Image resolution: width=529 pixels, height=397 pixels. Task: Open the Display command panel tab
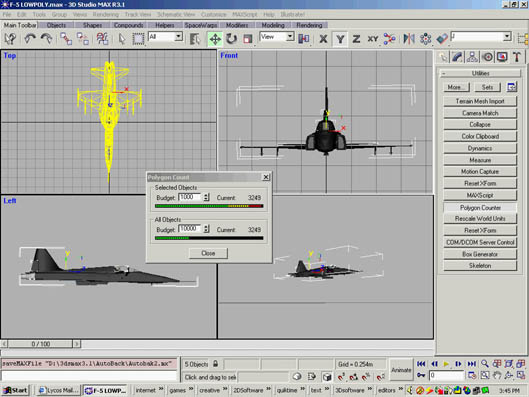pyautogui.click(x=502, y=57)
